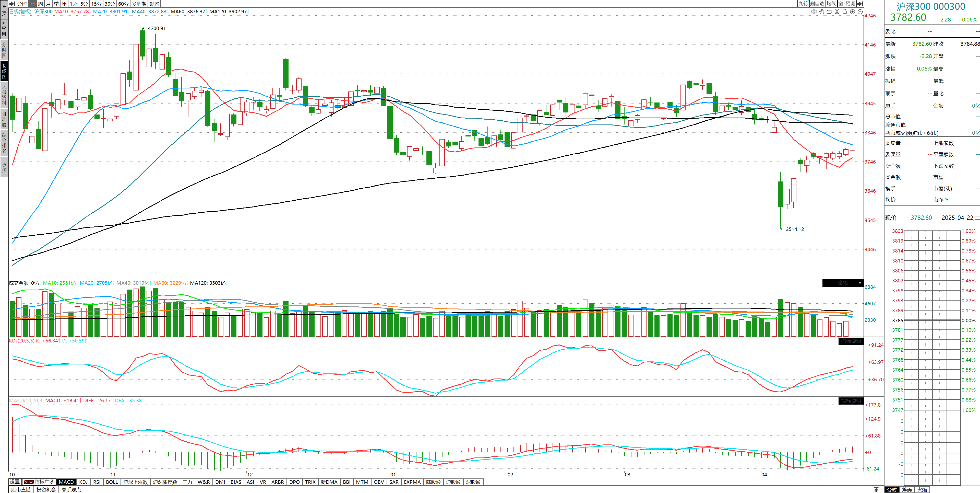Click the collapse arrow icon at top-left toolbar

coord(12,4)
